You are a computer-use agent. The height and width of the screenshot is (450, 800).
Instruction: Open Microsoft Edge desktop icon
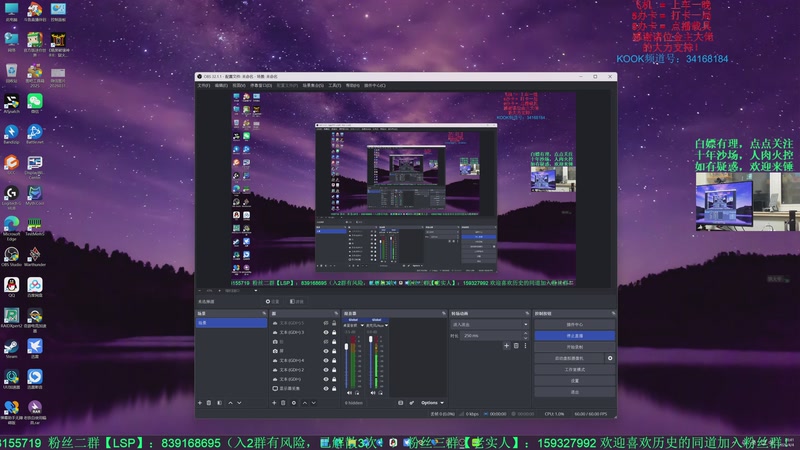click(x=11, y=227)
